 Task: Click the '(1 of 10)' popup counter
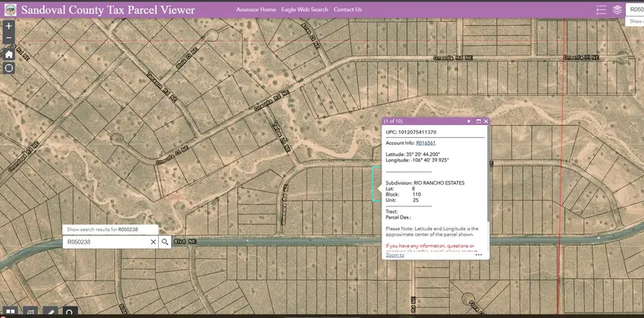pyautogui.click(x=393, y=121)
